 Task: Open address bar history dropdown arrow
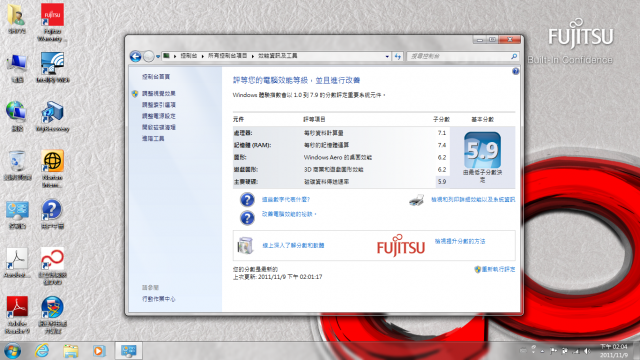387,57
